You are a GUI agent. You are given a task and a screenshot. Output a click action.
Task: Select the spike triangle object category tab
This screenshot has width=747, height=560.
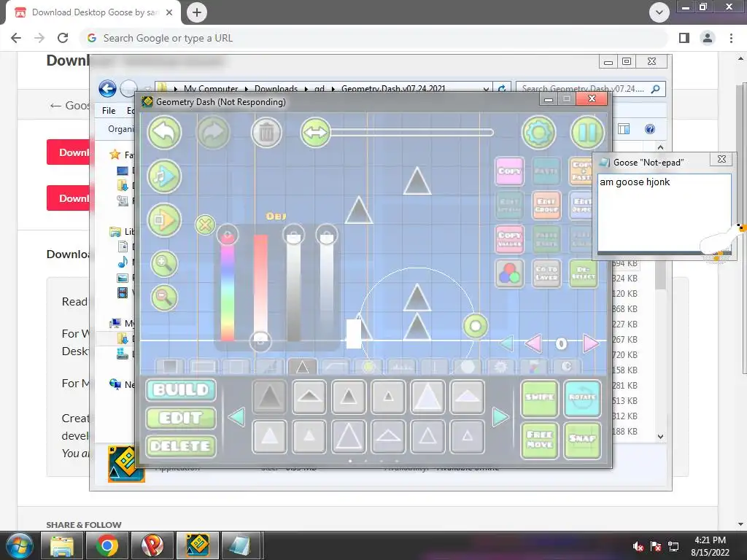point(302,366)
